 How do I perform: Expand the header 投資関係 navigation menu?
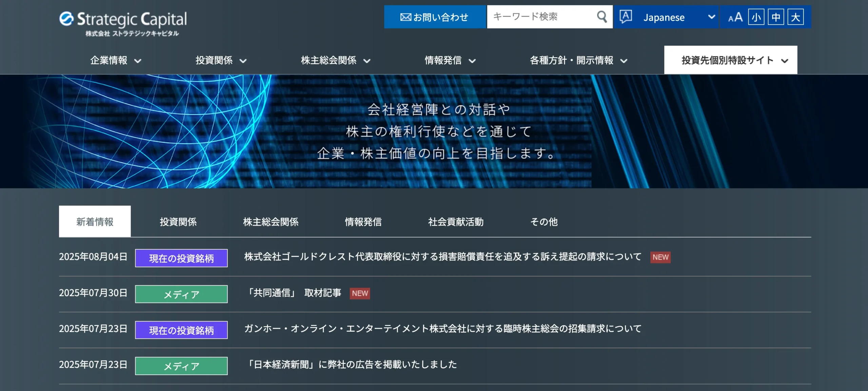(221, 60)
